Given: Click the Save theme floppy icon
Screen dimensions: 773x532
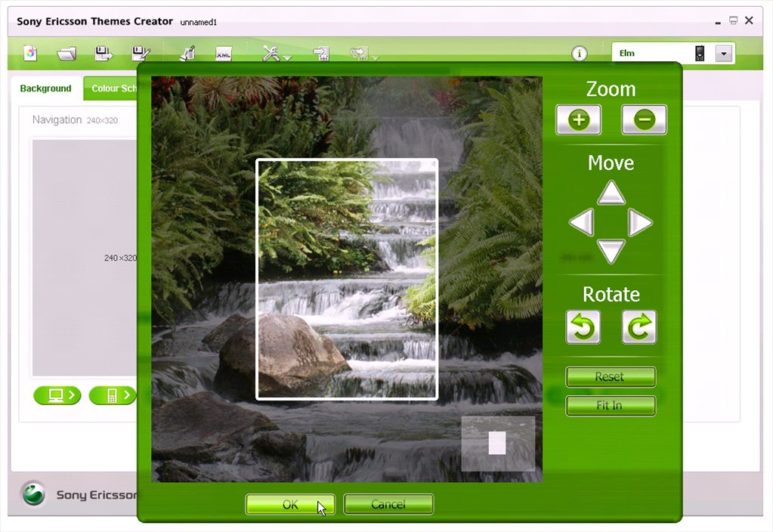Looking at the screenshot, I should click(104, 53).
